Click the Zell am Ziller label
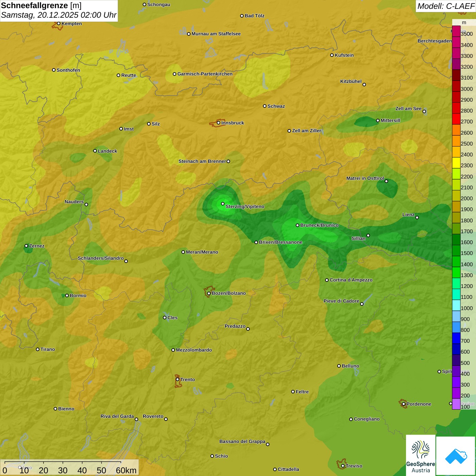This screenshot has width=476, height=476. [307, 131]
